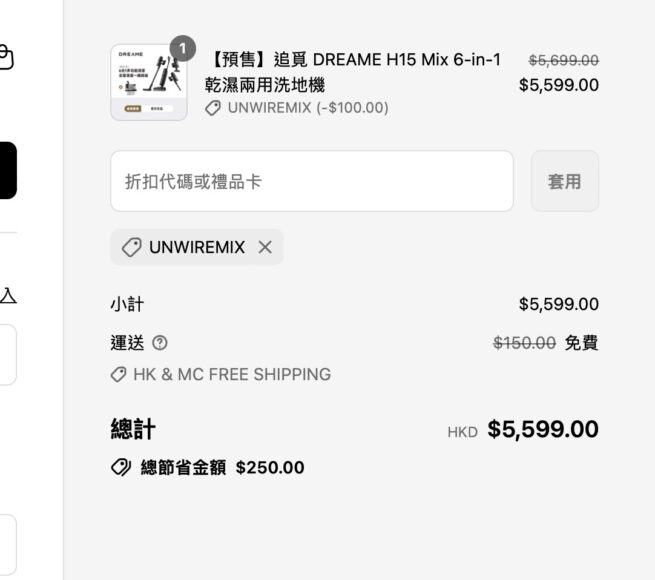This screenshot has width=655, height=580.
Task: Click the 小計 subtotal amount $5,599.00
Action: pos(558,304)
